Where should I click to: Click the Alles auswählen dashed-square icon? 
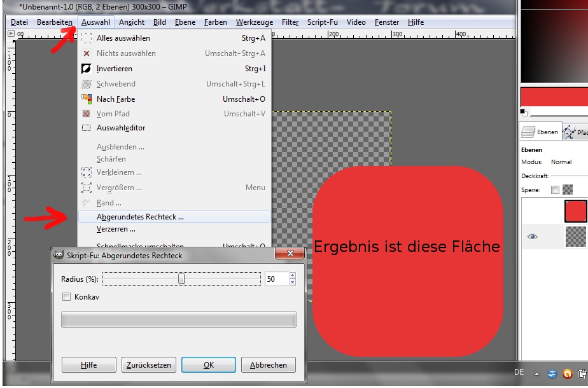coord(87,38)
